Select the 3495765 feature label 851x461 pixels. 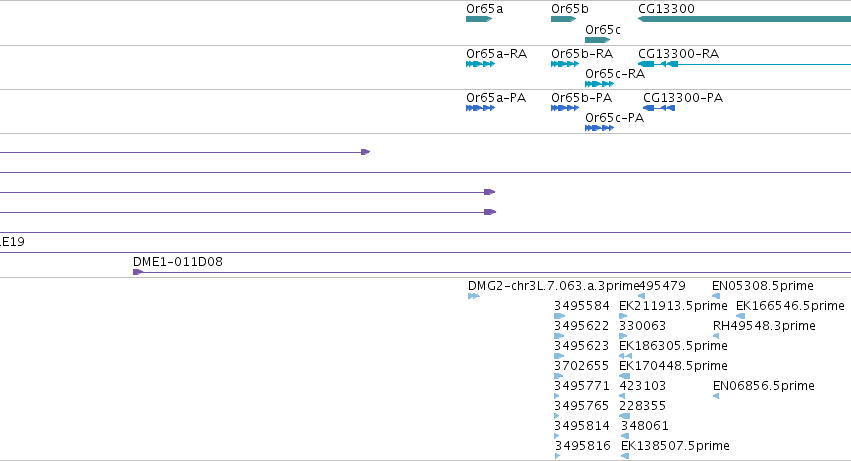582,406
